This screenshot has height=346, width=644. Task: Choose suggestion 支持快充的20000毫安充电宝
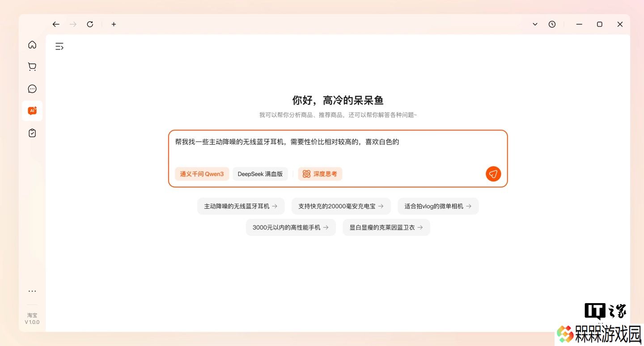[x=341, y=206]
